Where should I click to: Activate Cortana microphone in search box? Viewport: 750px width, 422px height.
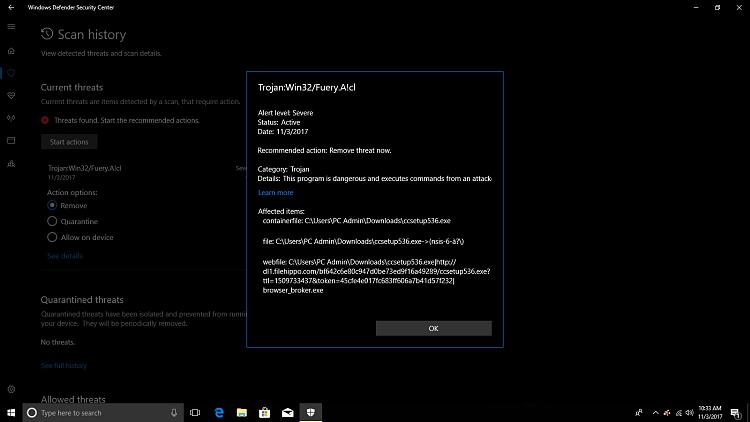pyautogui.click(x=174, y=412)
